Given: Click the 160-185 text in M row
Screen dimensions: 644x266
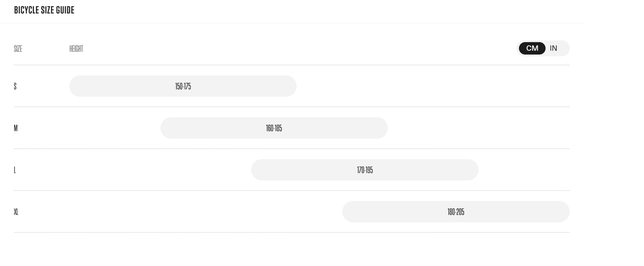Looking at the screenshot, I should [x=274, y=128].
